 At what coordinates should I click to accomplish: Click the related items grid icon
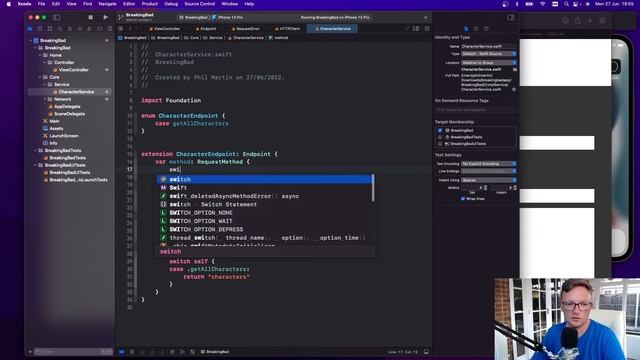click(x=120, y=29)
